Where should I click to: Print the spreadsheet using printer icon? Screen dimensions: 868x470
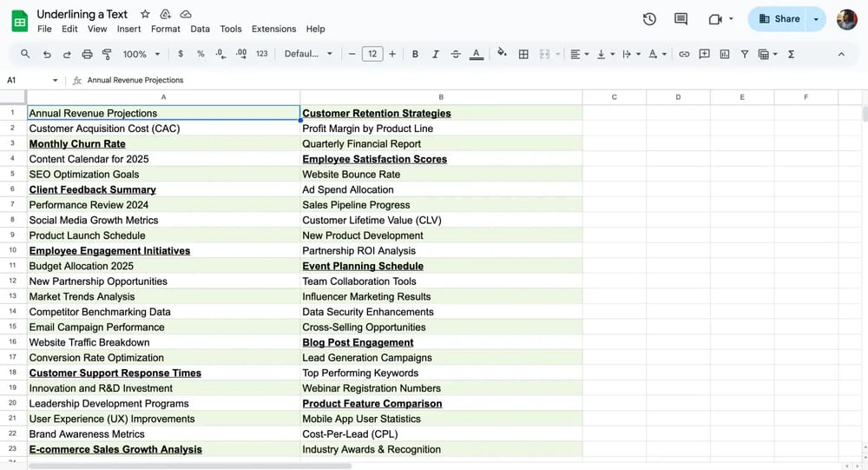87,54
